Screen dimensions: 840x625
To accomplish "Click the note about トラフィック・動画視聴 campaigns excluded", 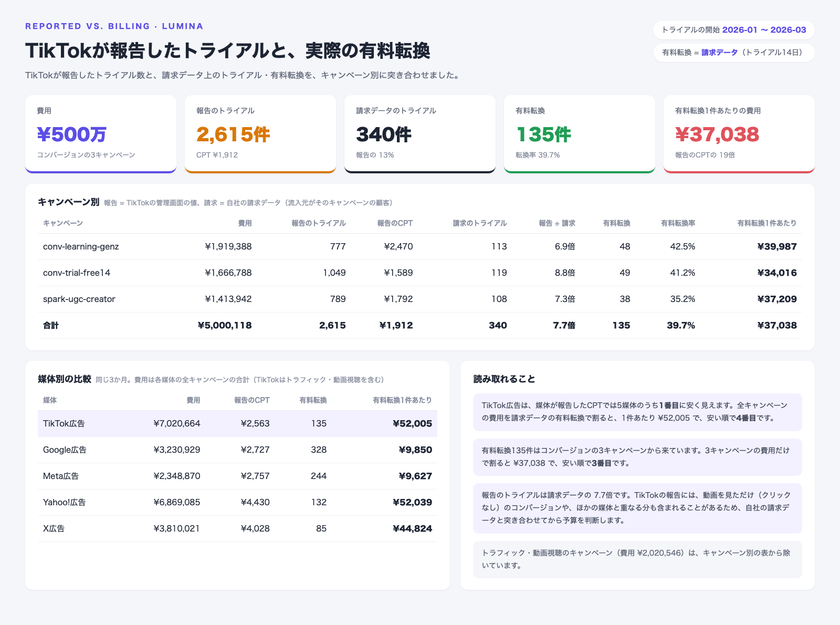I will click(x=637, y=559).
